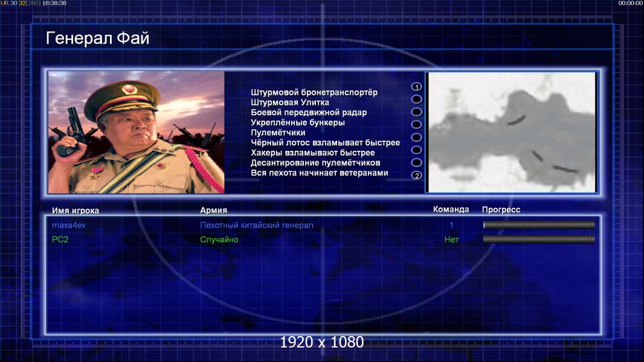644x362 pixels.
Task: Click General Fai's portrait image
Action: pos(137,132)
